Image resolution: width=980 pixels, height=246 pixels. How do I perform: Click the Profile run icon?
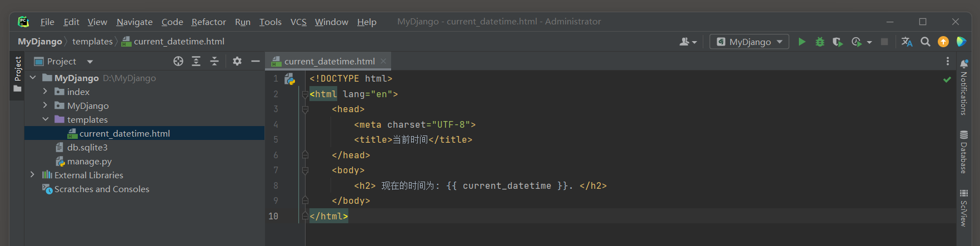point(856,42)
